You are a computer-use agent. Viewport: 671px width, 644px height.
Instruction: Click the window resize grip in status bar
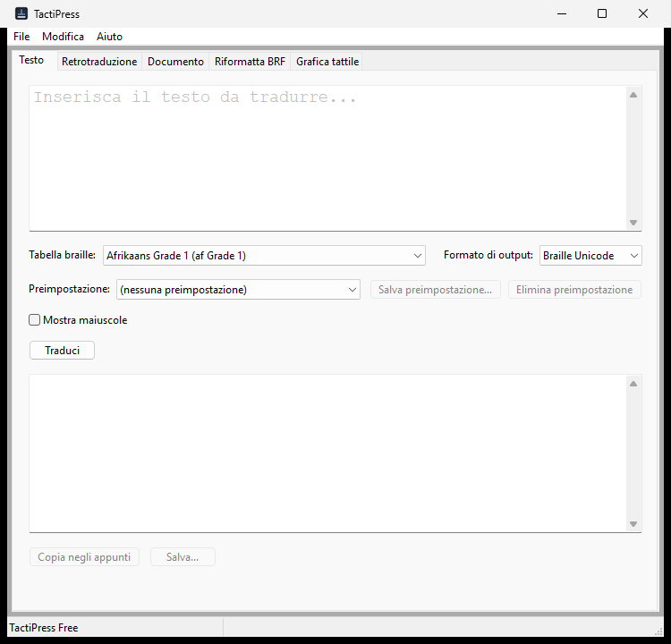point(658,631)
